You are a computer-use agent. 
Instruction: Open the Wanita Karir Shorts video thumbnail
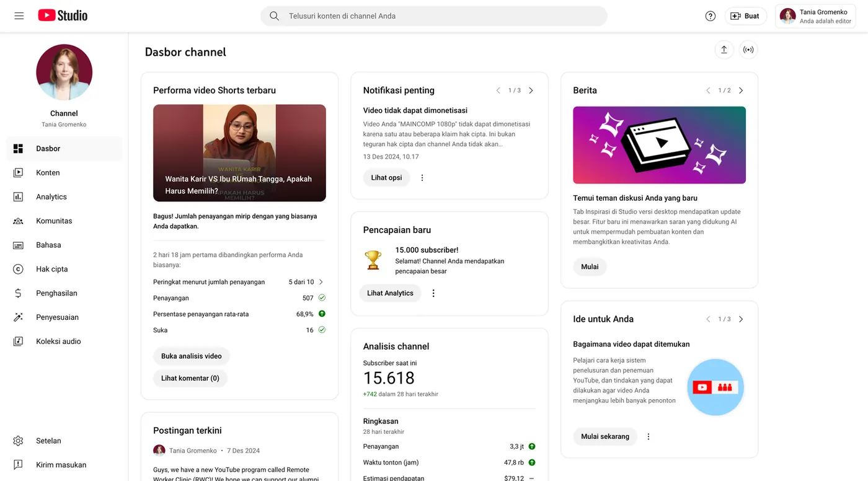(239, 153)
